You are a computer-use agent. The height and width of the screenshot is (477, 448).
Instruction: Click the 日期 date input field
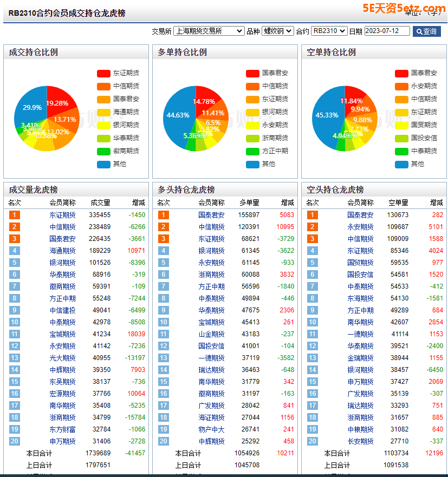pos(387,31)
